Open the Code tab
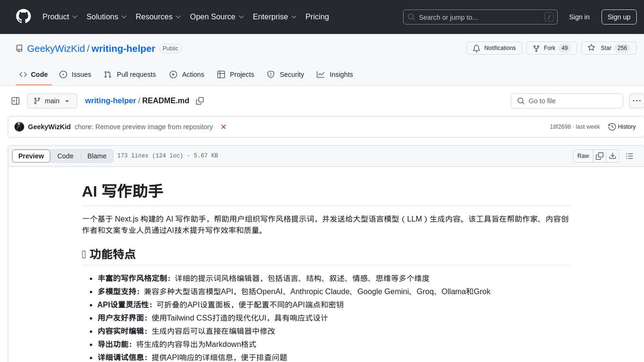 coord(34,74)
